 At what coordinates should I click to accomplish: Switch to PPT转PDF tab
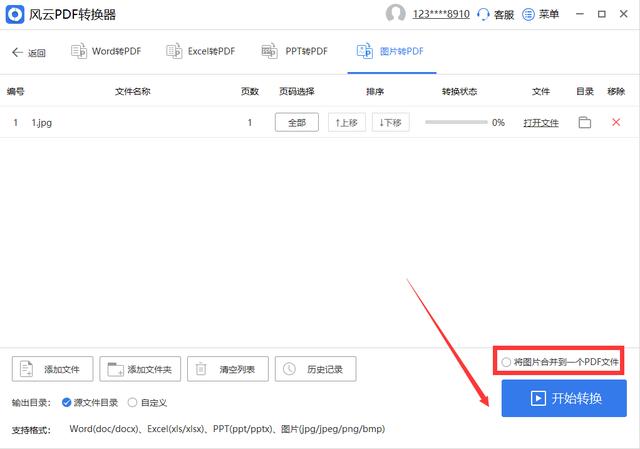coord(295,51)
